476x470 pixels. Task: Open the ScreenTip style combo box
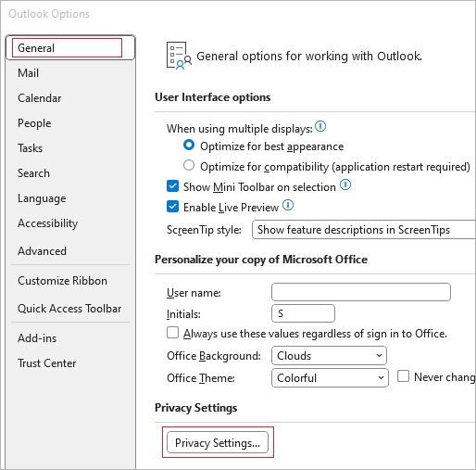pyautogui.click(x=364, y=230)
